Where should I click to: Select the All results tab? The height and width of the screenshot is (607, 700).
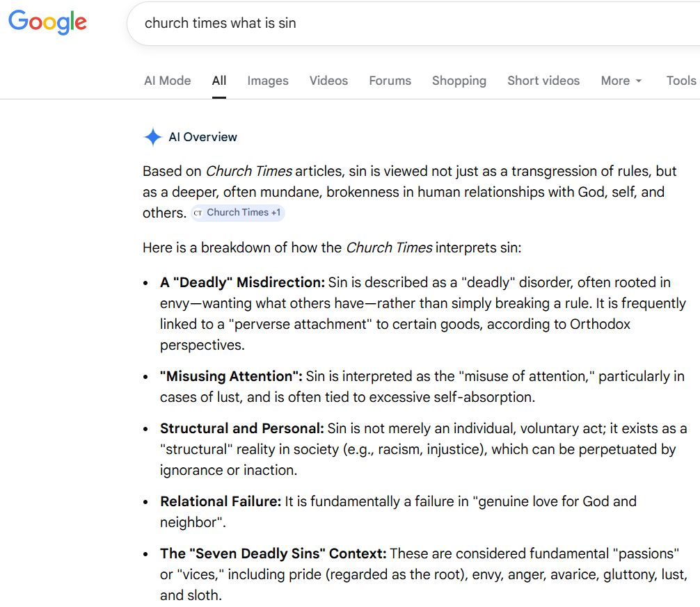click(x=219, y=81)
